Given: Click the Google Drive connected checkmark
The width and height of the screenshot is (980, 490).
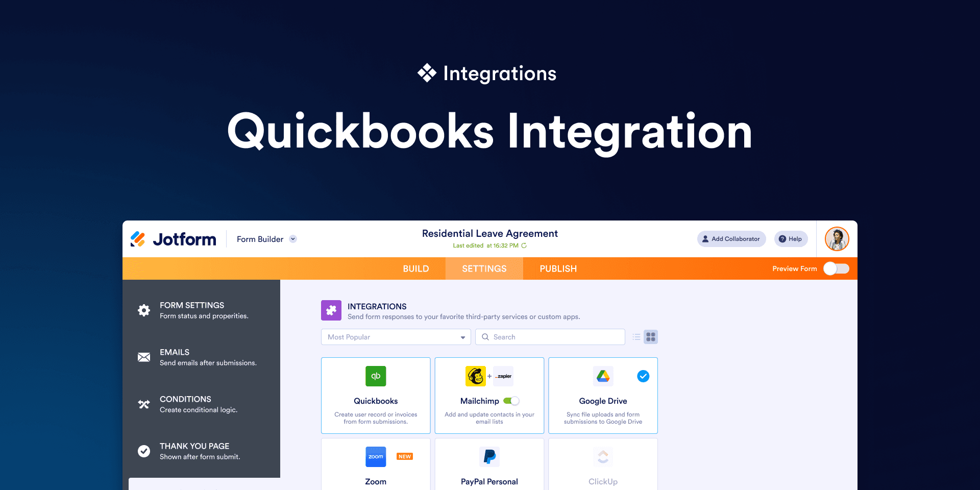Looking at the screenshot, I should (x=643, y=376).
